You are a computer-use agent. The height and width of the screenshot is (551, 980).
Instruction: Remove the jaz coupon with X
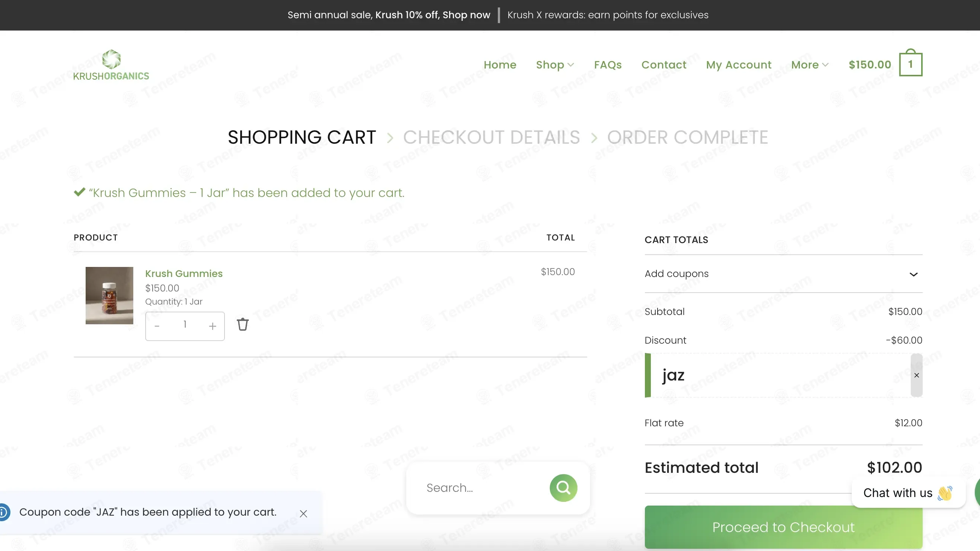[x=916, y=375]
